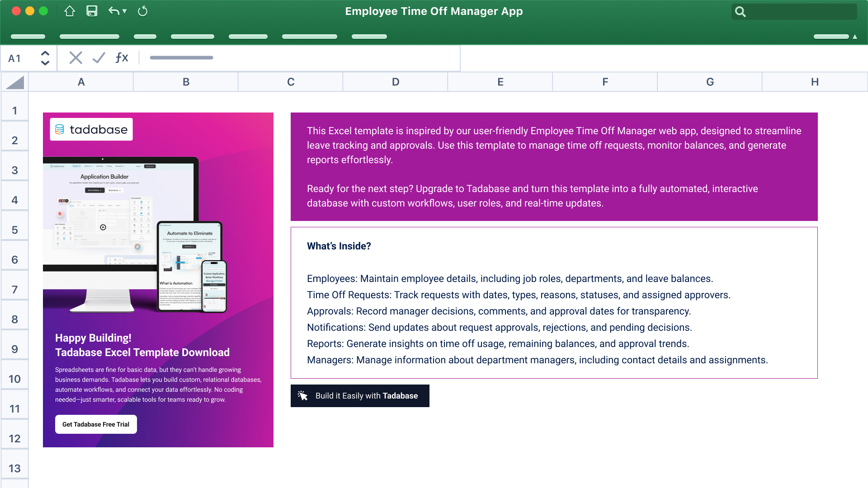Select column E header
Screen dimensions: 868x488
pyautogui.click(x=500, y=82)
